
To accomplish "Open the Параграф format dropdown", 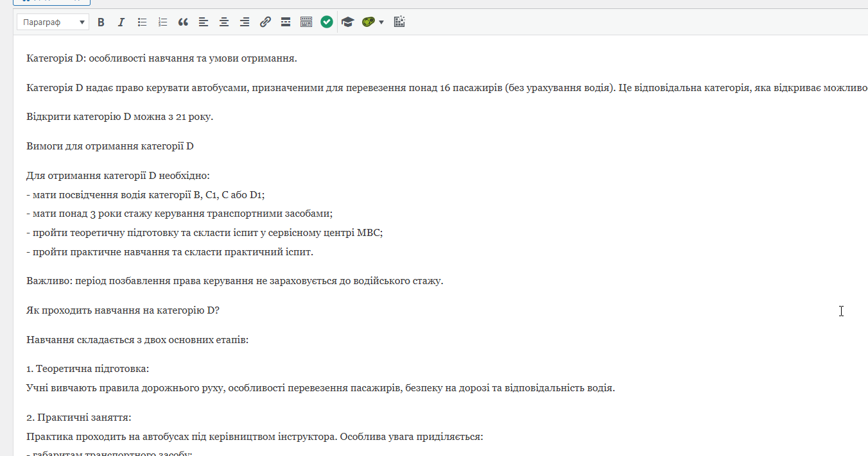I will tap(53, 22).
